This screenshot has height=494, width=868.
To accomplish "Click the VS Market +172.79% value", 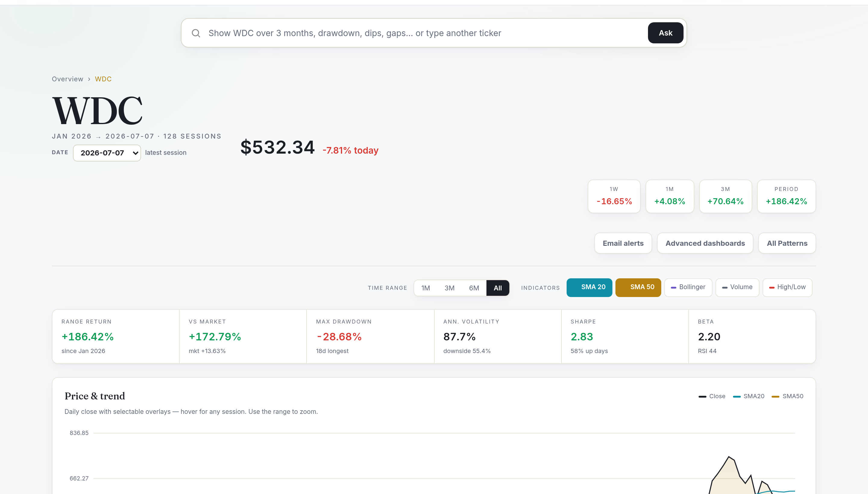I will pos(215,337).
